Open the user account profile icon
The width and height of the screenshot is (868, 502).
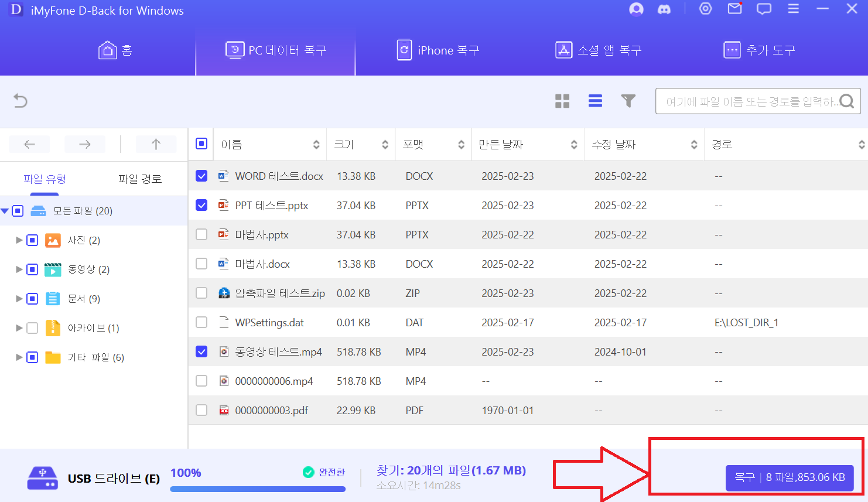[x=636, y=9]
